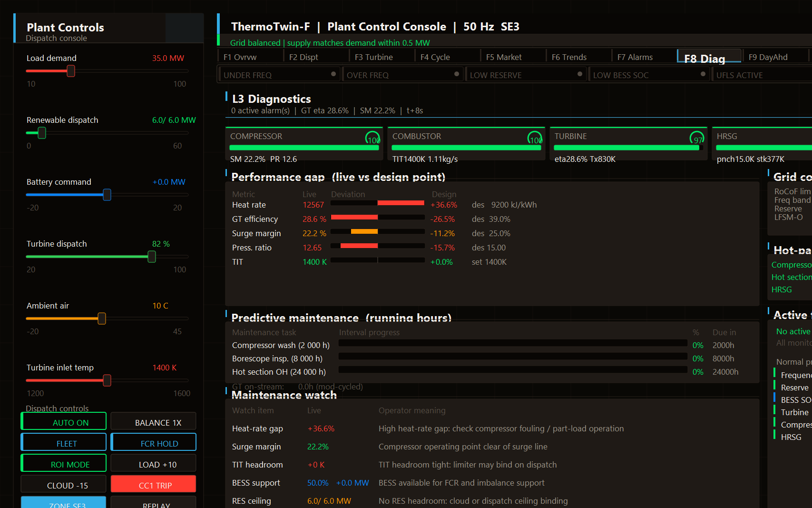Click the OVER FREQ indicator dot
812x508 pixels.
(457, 74)
